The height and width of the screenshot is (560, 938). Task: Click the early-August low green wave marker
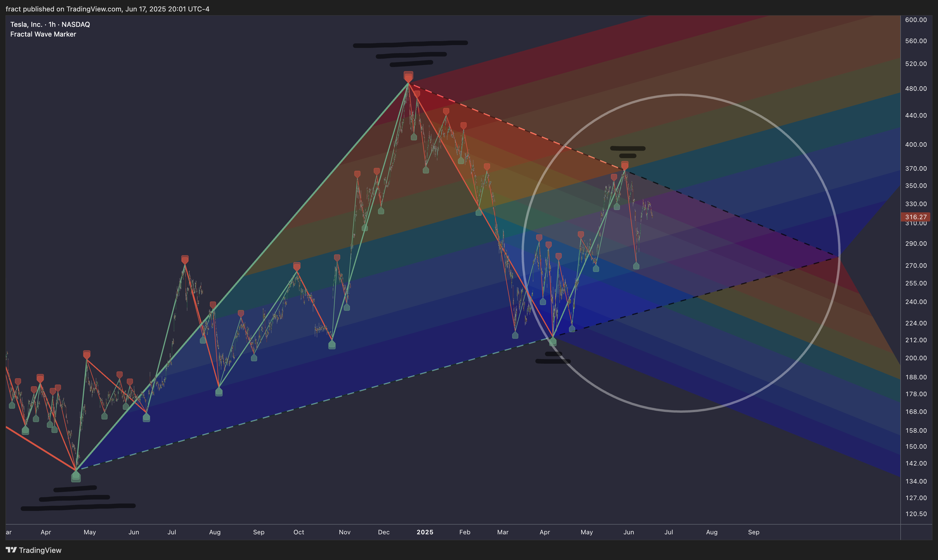pos(219,392)
